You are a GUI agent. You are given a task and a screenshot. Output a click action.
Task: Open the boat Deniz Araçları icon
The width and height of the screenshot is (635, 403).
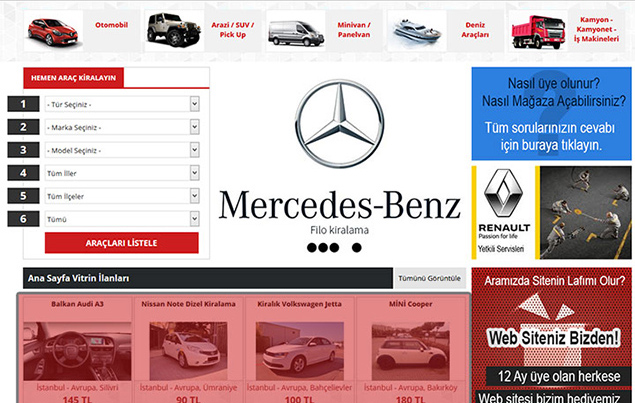tap(416, 31)
